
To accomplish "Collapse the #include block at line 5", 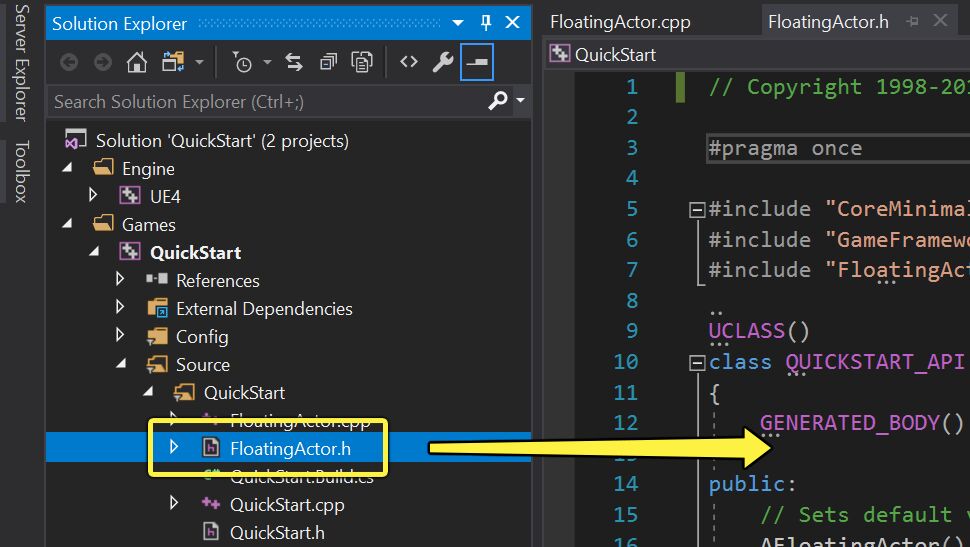I will pos(696,210).
